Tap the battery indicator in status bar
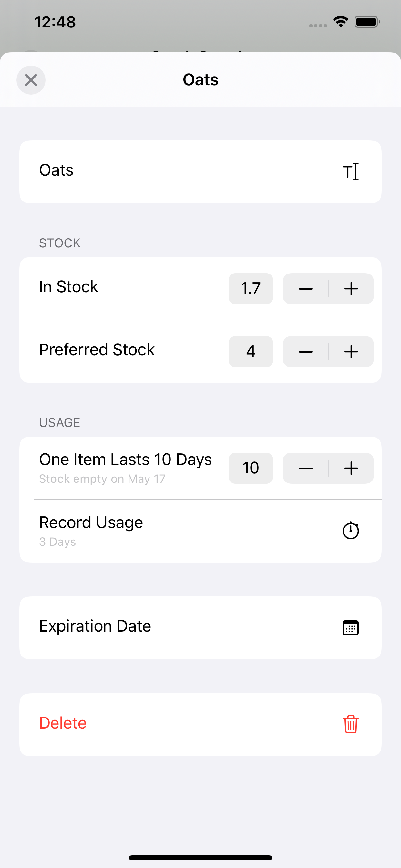Viewport: 401px width, 868px height. coord(367,22)
